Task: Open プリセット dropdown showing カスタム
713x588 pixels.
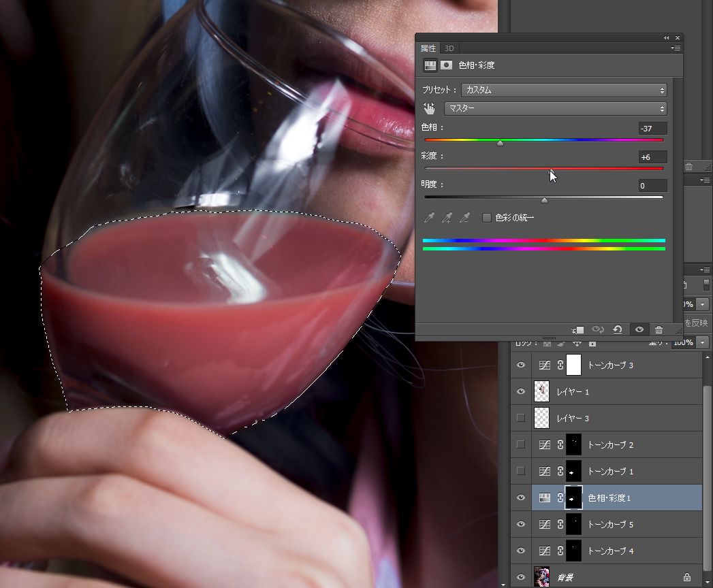Action: point(564,90)
